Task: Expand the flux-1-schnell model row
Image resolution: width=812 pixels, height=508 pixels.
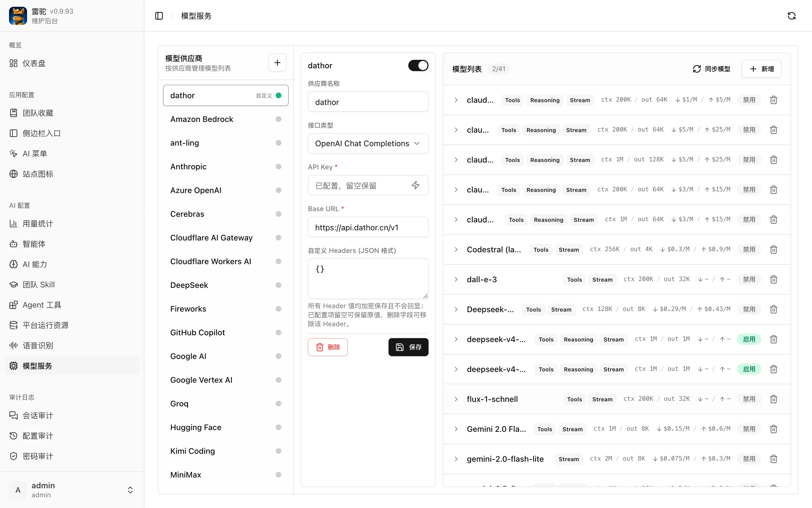Action: 456,399
